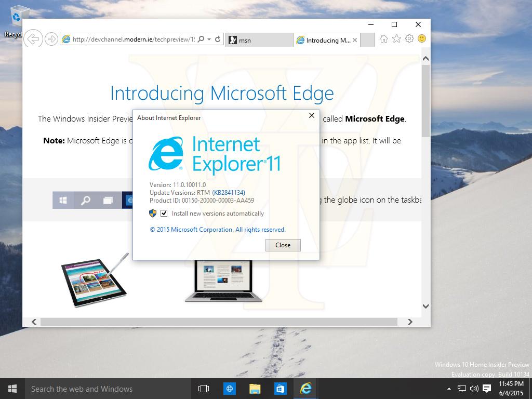Open the Action Center notifications icon
This screenshot has width=532, height=399.
(487, 389)
